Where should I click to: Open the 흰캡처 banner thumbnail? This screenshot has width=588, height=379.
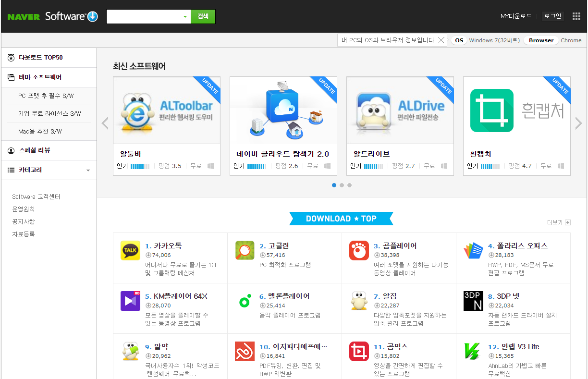517,110
